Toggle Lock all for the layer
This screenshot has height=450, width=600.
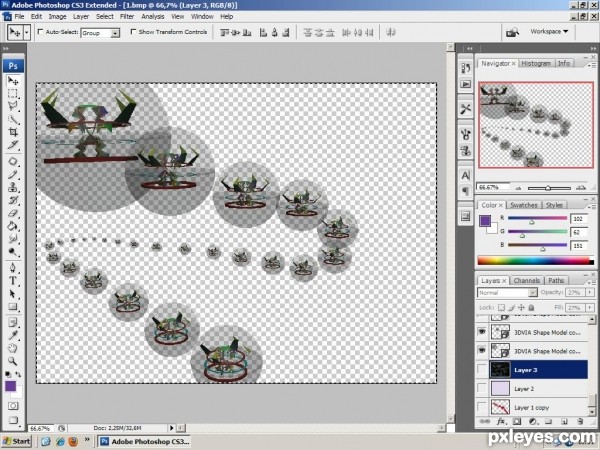(531, 307)
